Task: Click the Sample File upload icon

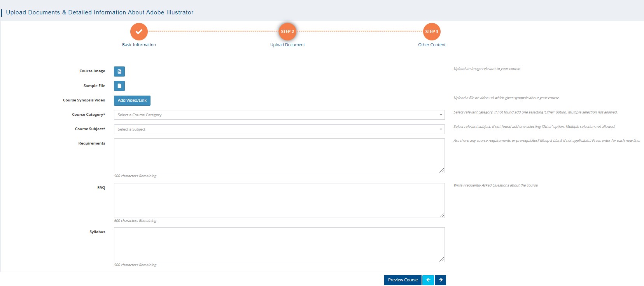Action: click(x=119, y=86)
